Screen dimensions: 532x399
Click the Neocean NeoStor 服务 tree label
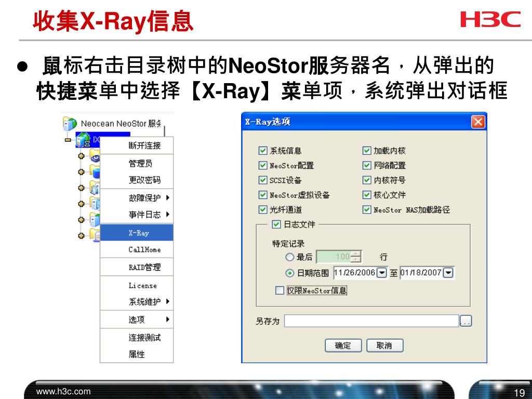tap(121, 124)
